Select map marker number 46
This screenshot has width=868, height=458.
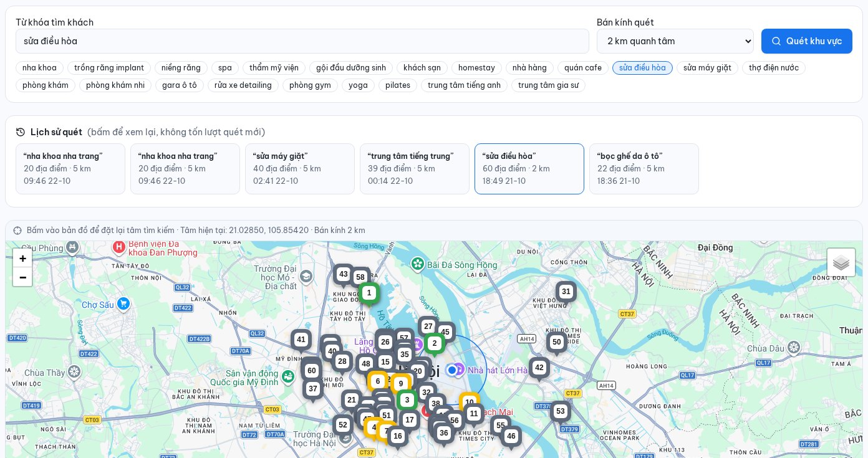pos(511,436)
